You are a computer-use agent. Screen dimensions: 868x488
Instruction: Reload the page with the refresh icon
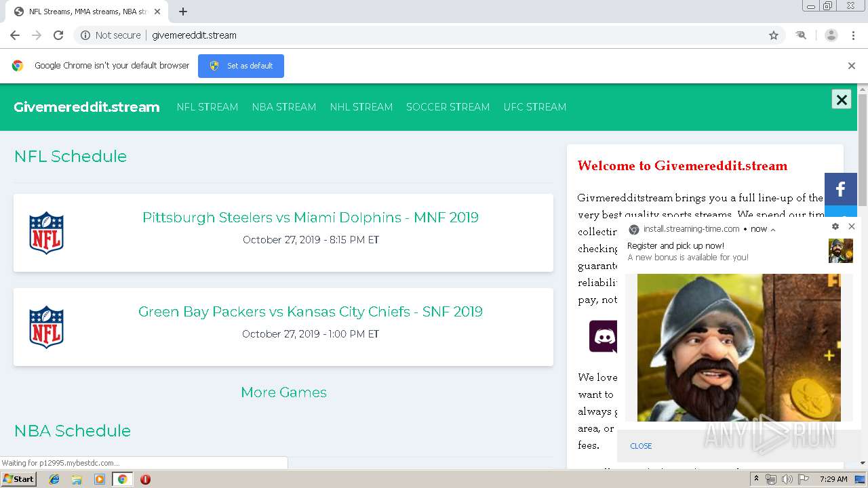pyautogui.click(x=58, y=35)
